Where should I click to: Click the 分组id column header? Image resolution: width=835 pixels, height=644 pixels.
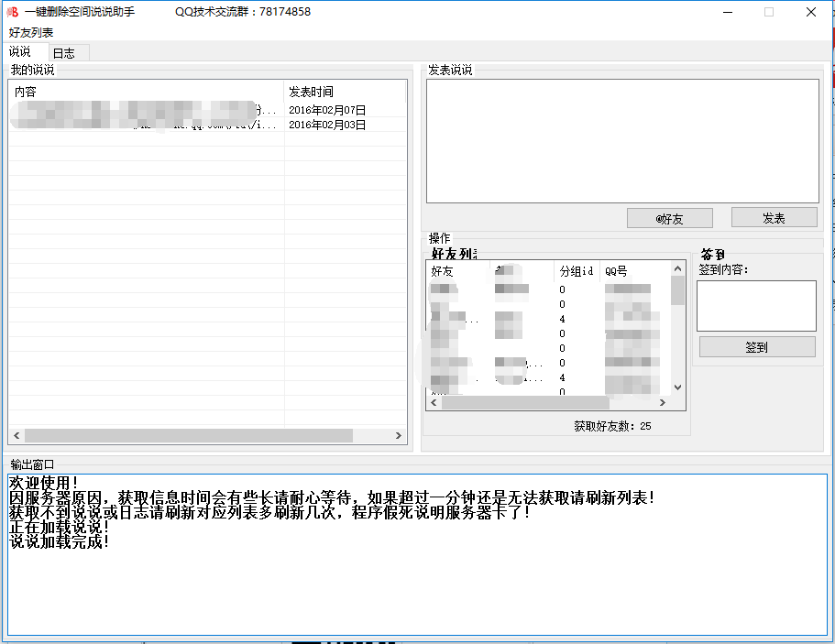(577, 271)
